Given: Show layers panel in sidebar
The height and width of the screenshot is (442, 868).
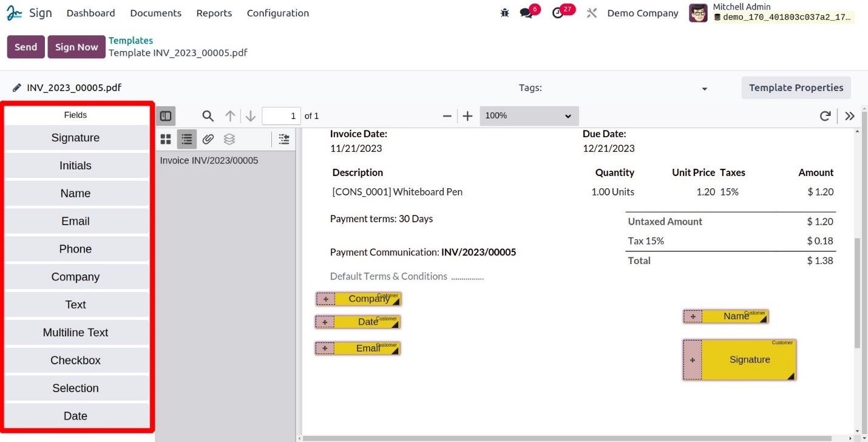Looking at the screenshot, I should point(229,139).
